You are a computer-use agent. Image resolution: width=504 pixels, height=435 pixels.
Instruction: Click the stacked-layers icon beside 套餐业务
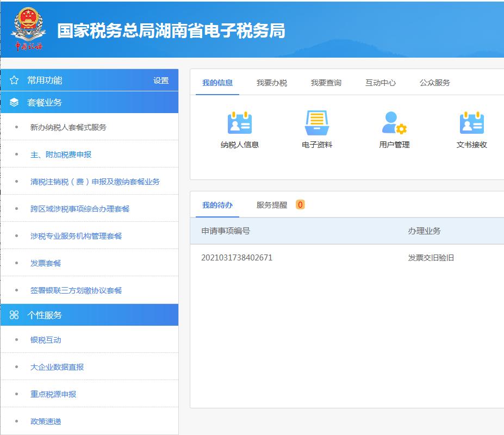point(14,102)
